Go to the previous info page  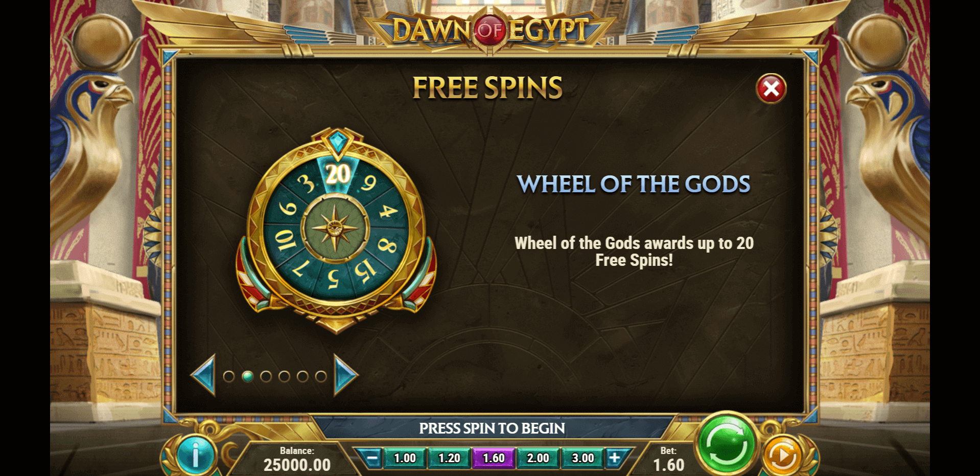pyautogui.click(x=203, y=375)
